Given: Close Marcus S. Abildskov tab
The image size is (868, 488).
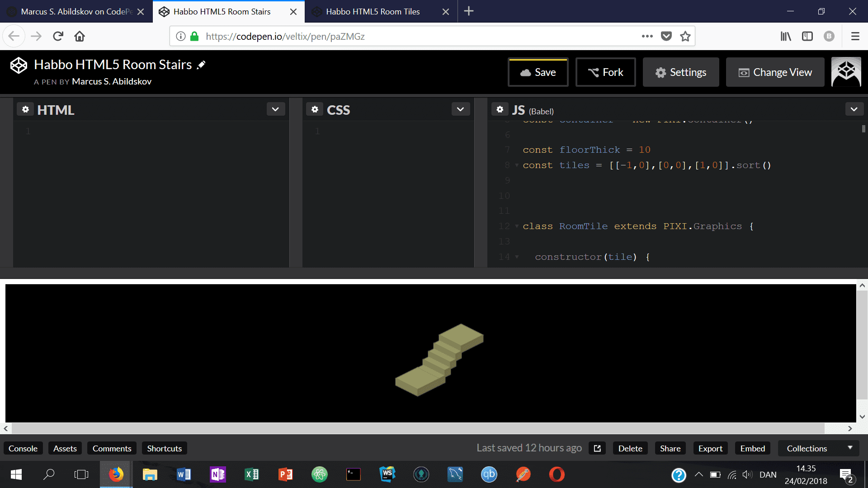Looking at the screenshot, I should [141, 12].
